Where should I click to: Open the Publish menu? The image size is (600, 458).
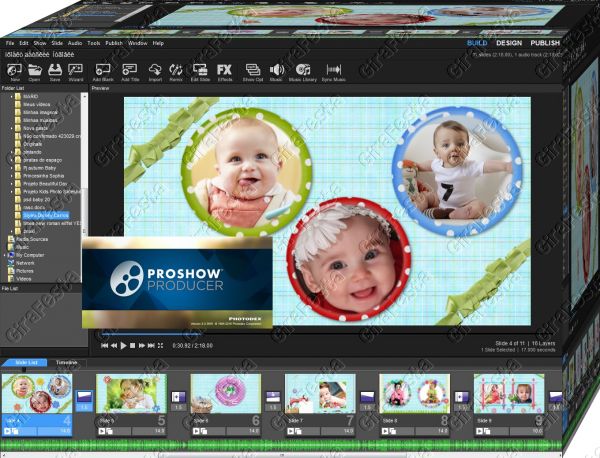pos(114,43)
